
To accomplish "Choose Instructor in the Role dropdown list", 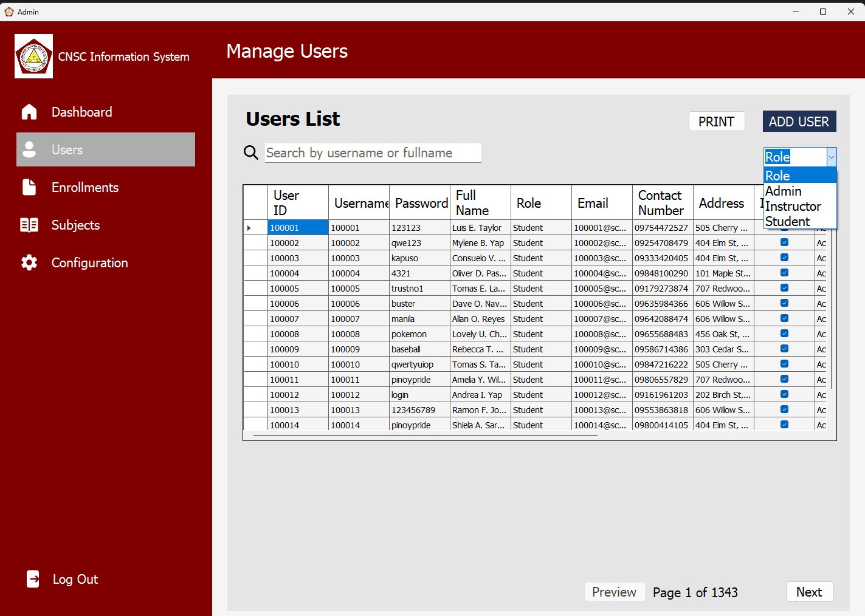I will 793,207.
